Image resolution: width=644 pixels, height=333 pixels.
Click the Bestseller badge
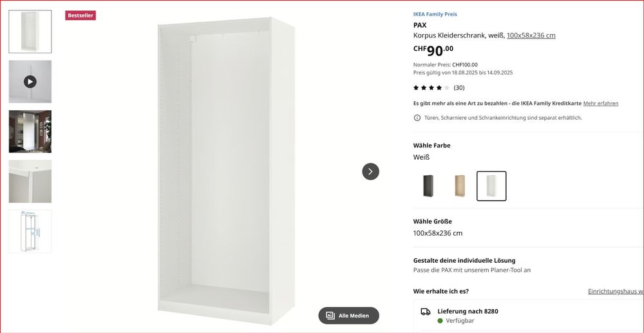pyautogui.click(x=80, y=15)
